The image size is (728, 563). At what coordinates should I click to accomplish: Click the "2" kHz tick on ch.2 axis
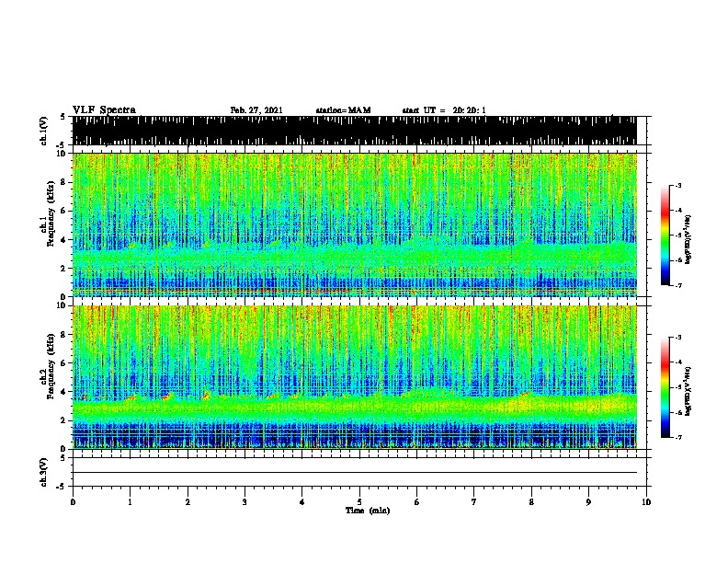pyautogui.click(x=65, y=420)
